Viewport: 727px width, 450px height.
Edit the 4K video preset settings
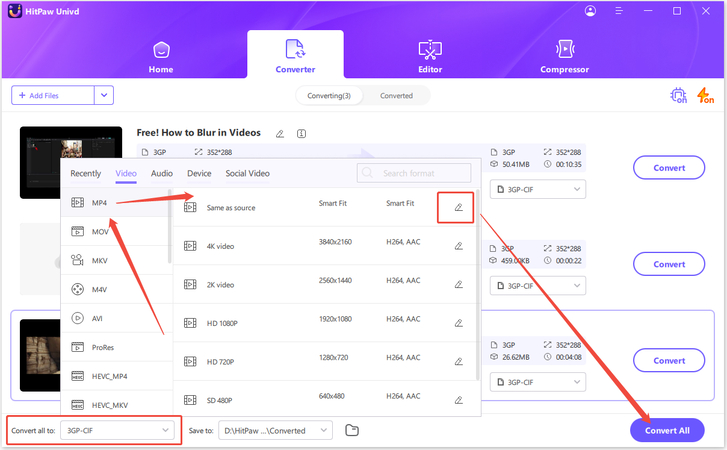[x=459, y=246]
